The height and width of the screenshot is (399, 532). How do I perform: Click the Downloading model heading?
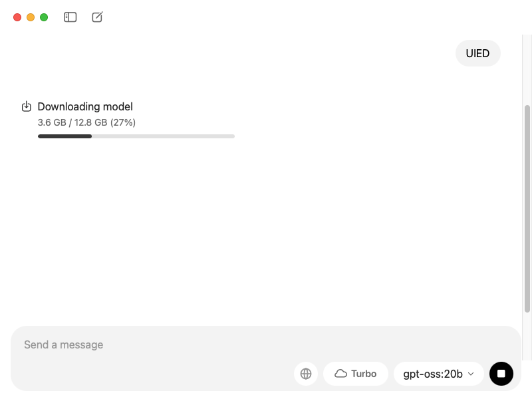(x=85, y=106)
